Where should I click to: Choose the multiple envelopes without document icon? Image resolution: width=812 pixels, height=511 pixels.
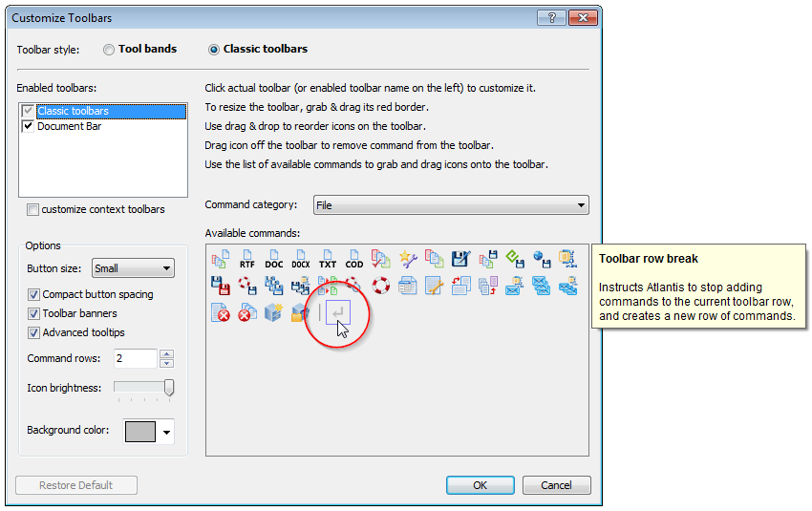tap(541, 286)
